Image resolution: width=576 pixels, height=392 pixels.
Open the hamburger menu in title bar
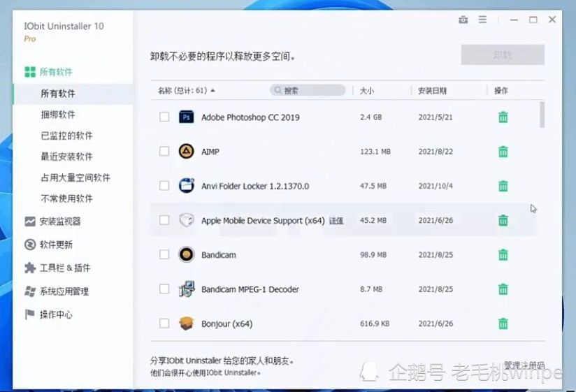pos(482,20)
